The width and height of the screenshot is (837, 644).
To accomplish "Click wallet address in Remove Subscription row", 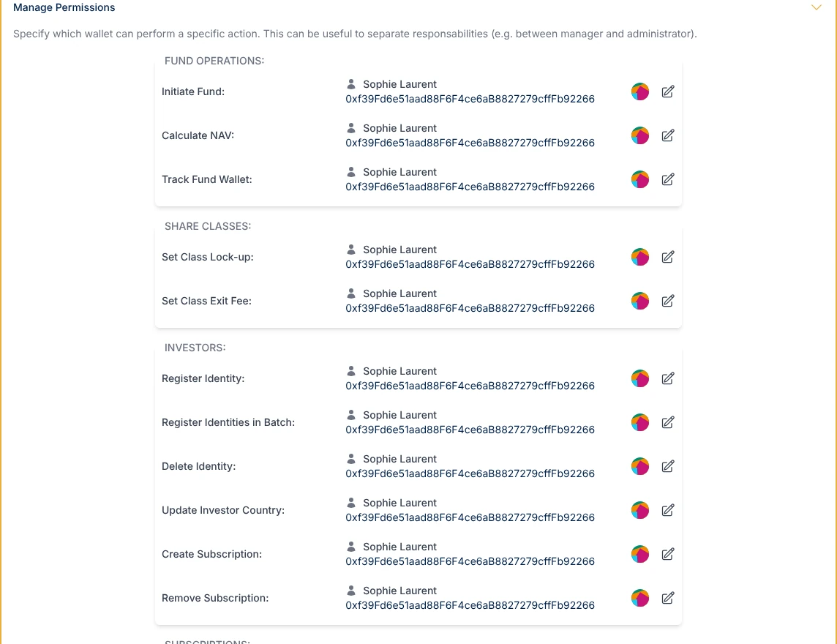I will [470, 605].
